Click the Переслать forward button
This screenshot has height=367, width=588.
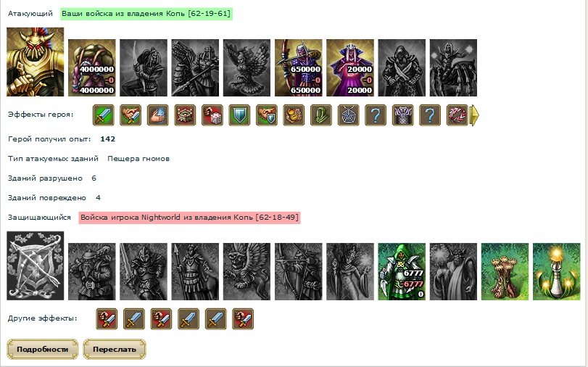[115, 350]
